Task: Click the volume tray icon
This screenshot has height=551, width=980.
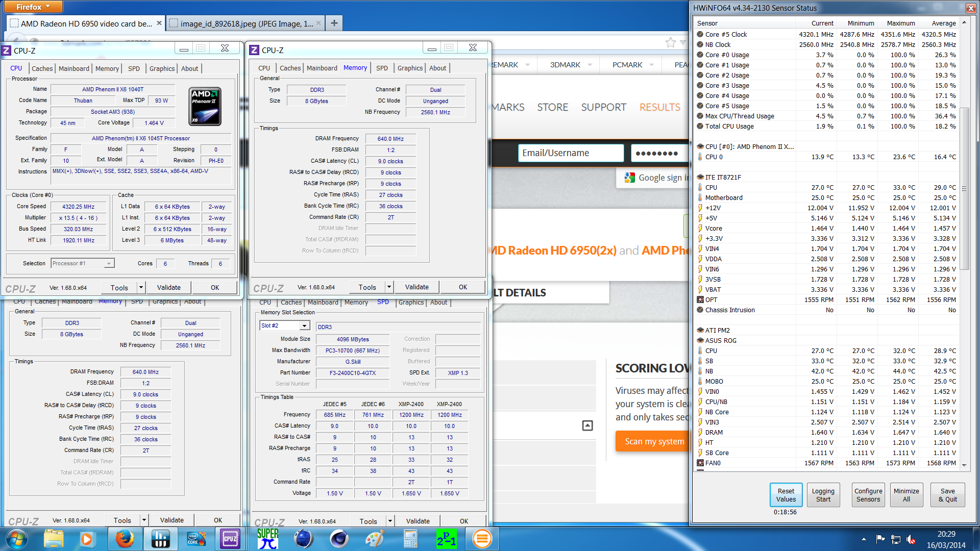Action: tap(911, 539)
